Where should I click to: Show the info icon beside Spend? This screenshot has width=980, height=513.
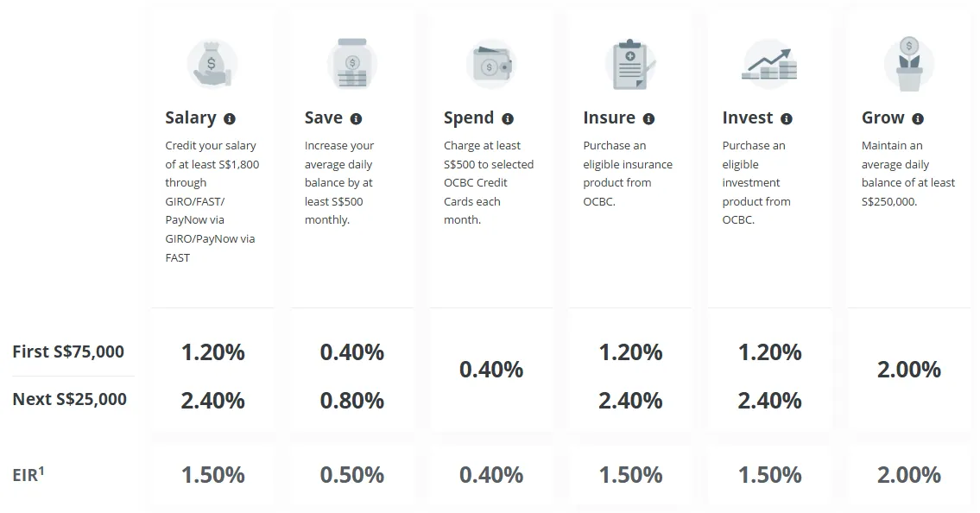tap(508, 119)
